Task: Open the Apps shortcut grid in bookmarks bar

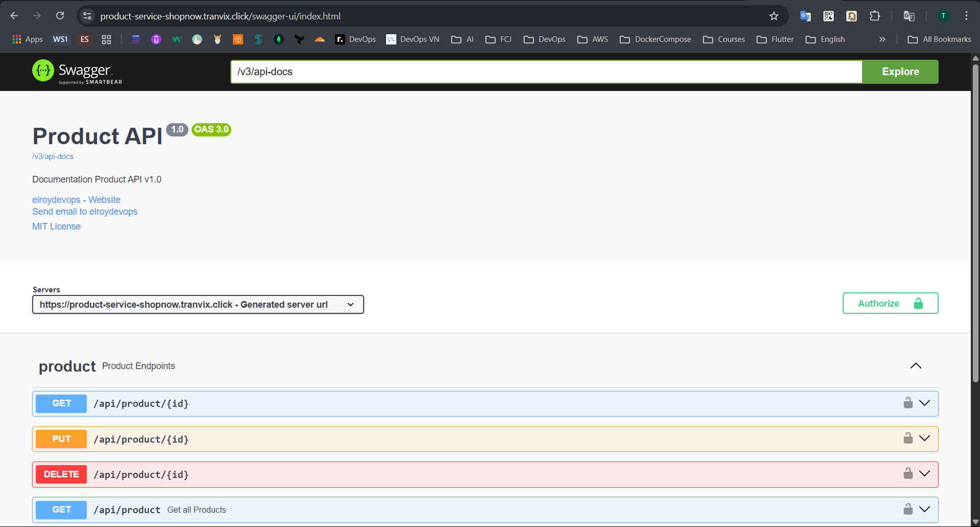Action: (x=27, y=39)
